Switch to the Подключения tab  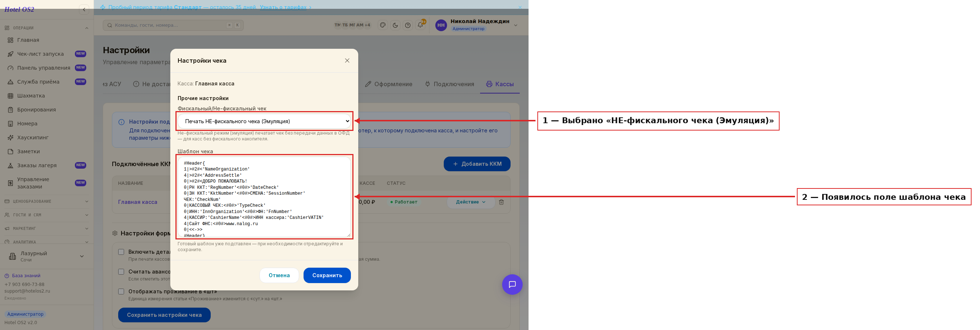(x=450, y=84)
